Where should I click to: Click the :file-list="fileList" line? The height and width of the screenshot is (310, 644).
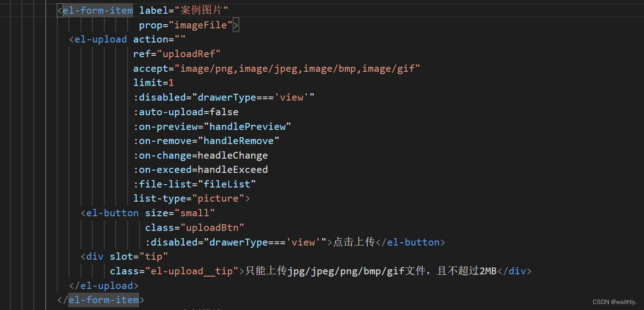point(194,184)
